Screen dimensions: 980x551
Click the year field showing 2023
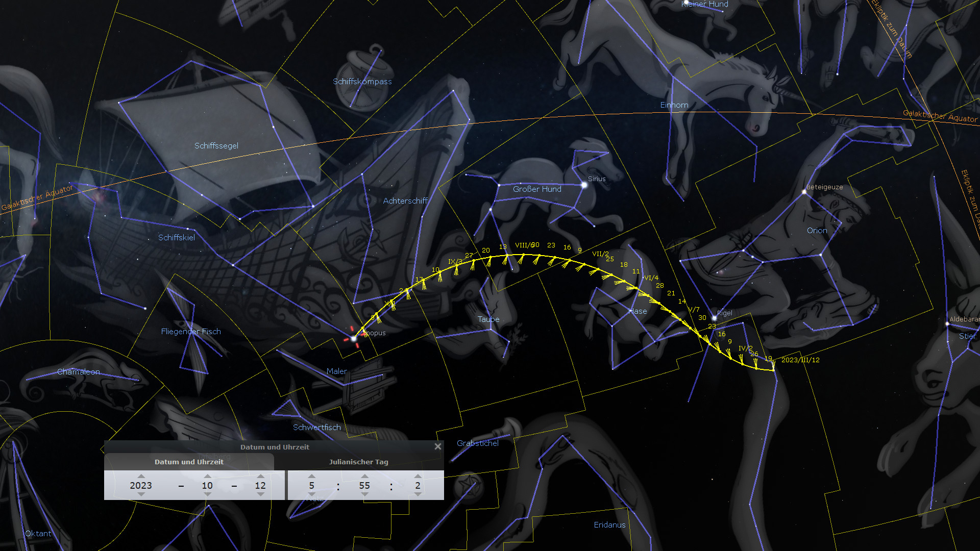[x=141, y=485]
